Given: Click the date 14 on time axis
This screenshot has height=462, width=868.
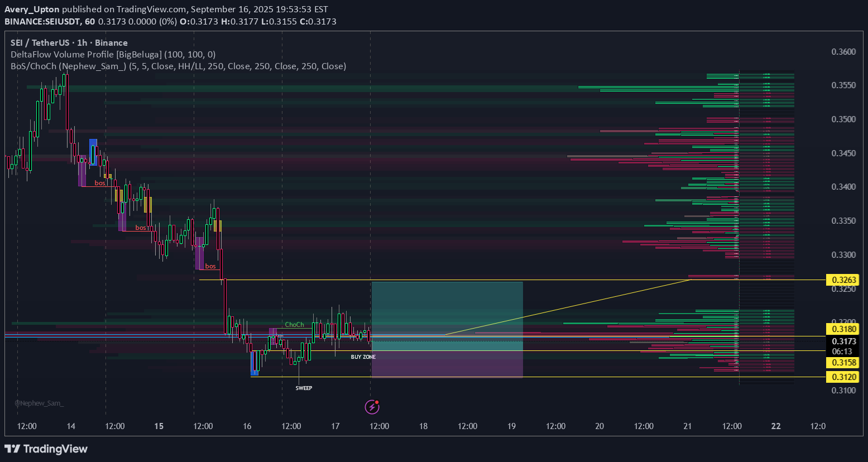Looking at the screenshot, I should coord(71,426).
